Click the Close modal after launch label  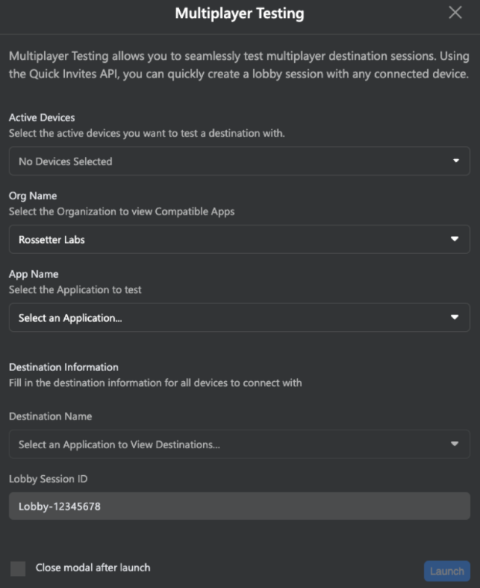(93, 568)
